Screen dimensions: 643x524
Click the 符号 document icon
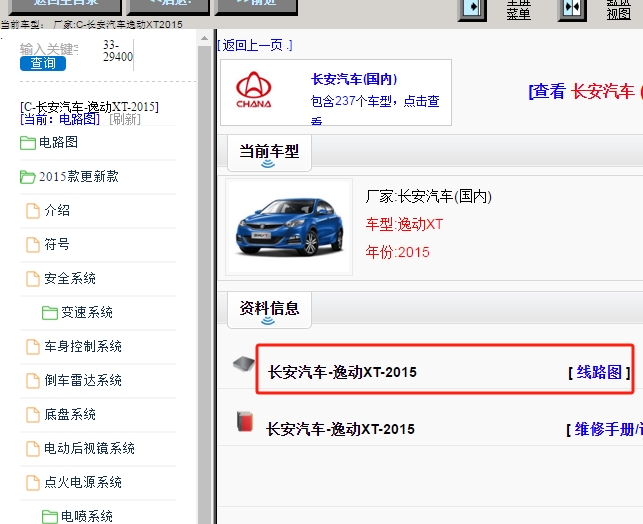(x=33, y=245)
